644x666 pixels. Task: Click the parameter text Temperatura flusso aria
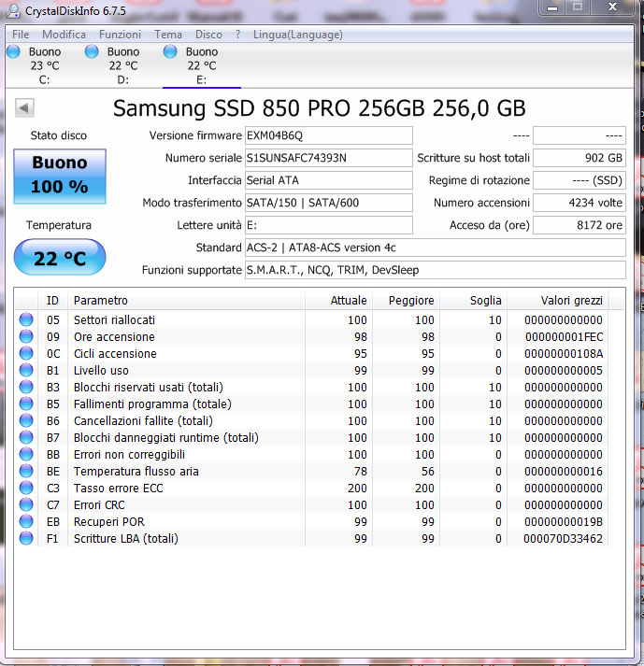pyautogui.click(x=136, y=472)
